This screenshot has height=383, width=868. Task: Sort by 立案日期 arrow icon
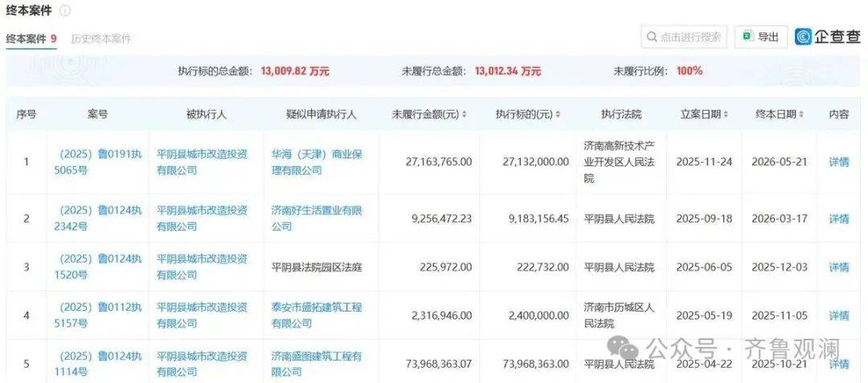tap(726, 114)
